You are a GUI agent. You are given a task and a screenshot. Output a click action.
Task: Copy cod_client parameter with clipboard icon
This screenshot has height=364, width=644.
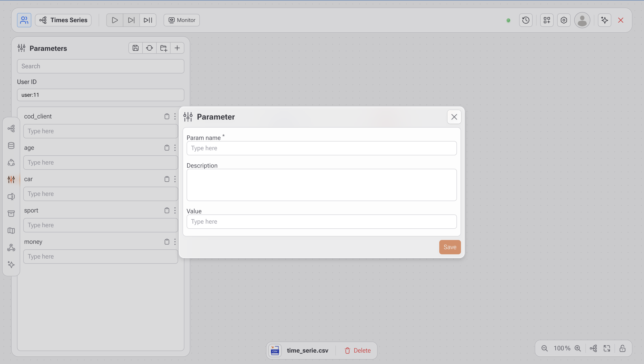[167, 116]
